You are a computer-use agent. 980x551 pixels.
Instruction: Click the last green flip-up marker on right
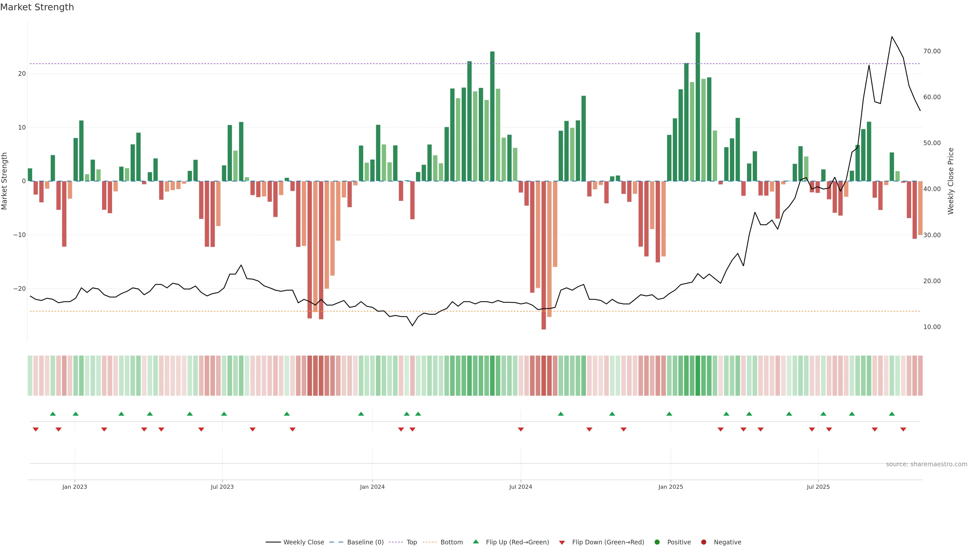click(x=892, y=414)
